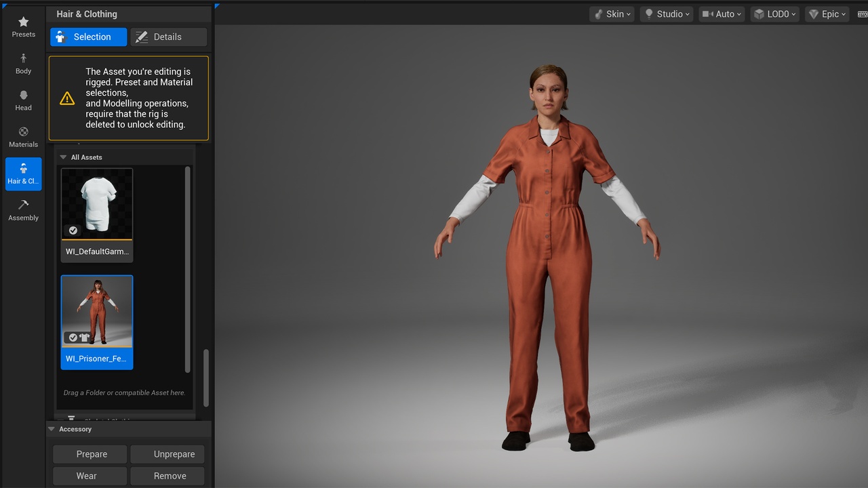Click the keyboard icon at the top right
This screenshot has height=488, width=868.
pos(862,14)
